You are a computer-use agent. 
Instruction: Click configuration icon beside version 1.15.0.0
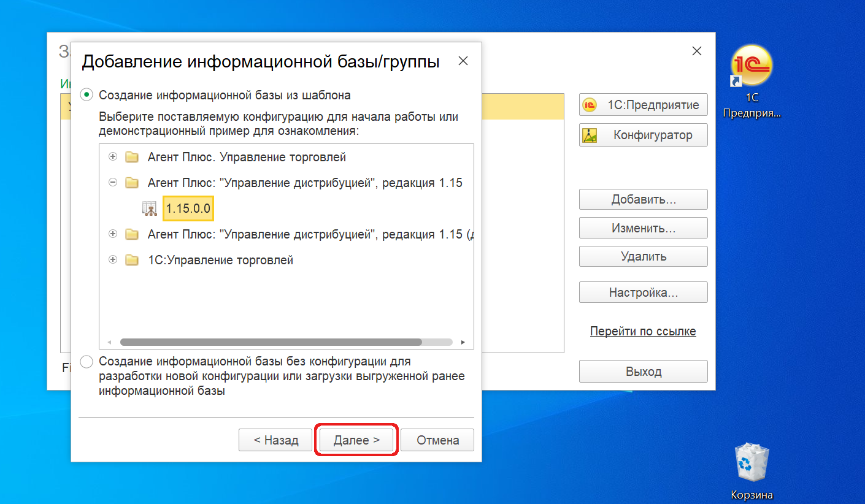point(150,208)
